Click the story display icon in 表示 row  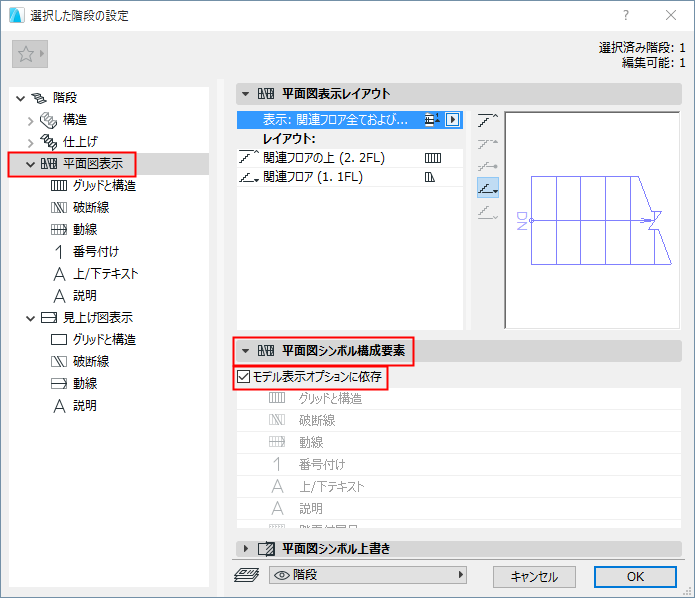(x=432, y=120)
